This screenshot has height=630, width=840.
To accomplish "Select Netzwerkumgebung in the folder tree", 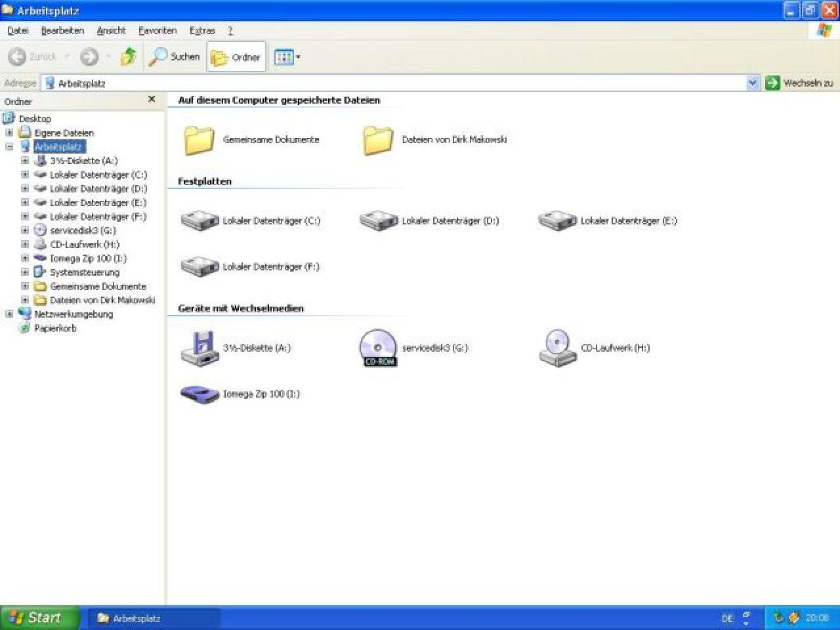I will click(x=73, y=314).
